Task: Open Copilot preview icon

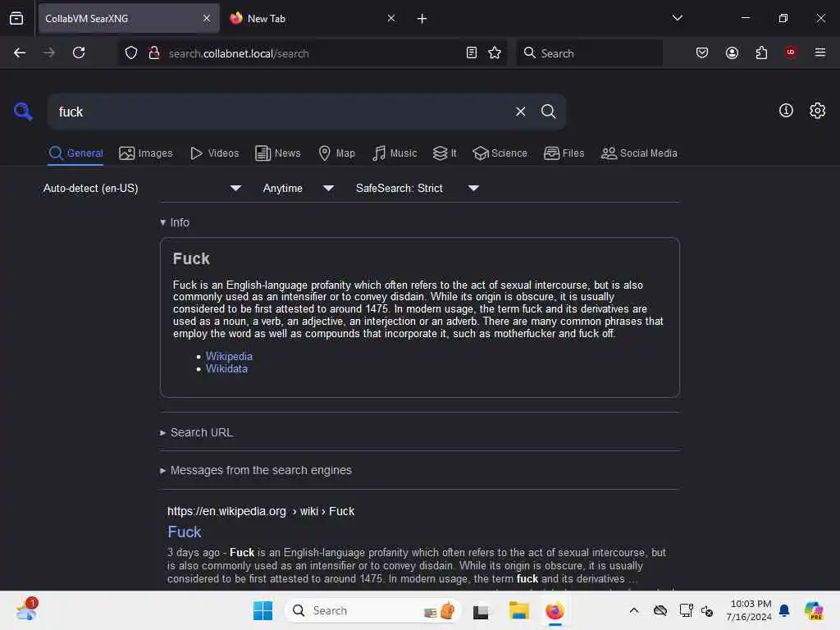Action: [x=814, y=610]
